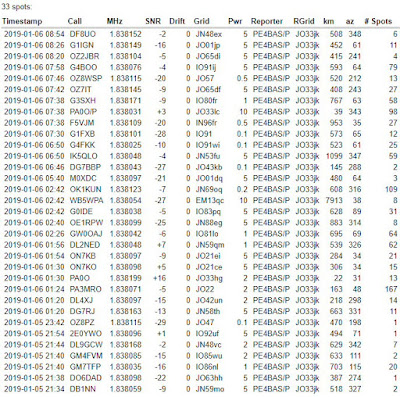Image resolution: width=400 pixels, height=397 pixels.
Task: Open callsign link DF8UO
Action: point(83,34)
